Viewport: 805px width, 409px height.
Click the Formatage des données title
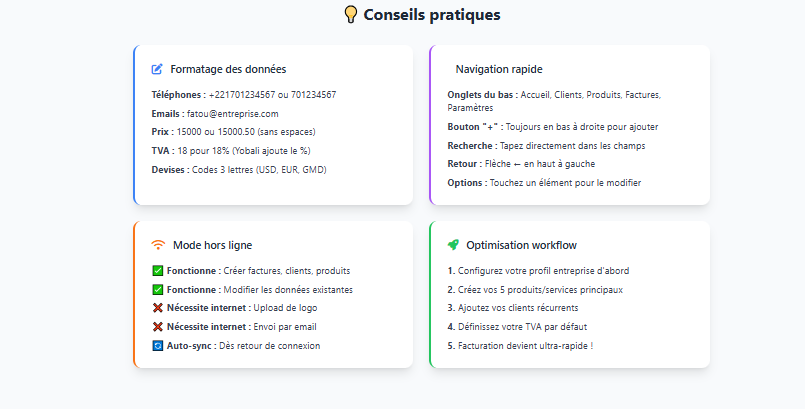[228, 69]
